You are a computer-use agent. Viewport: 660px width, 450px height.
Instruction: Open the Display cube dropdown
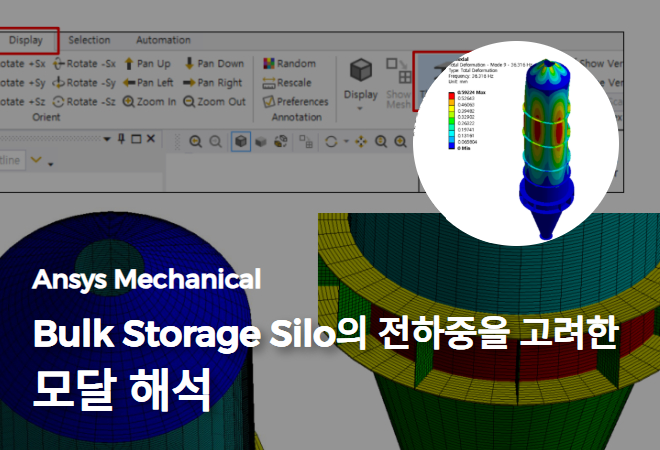tap(360, 84)
